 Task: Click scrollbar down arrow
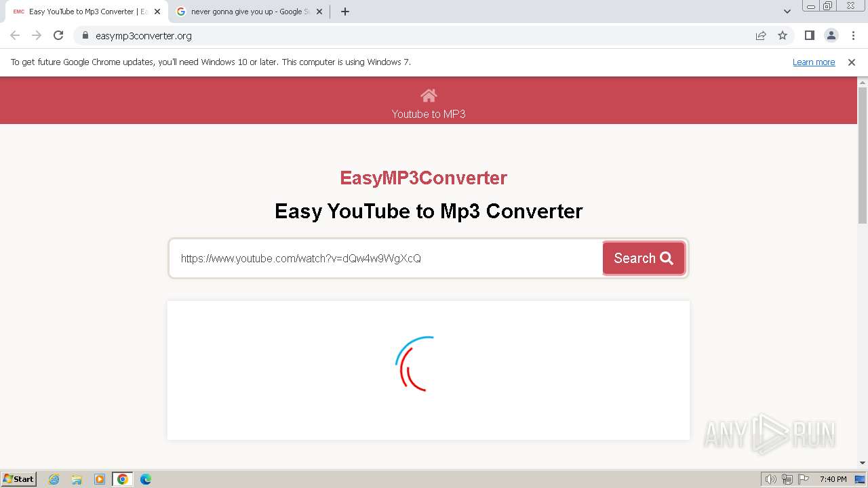[x=863, y=464]
